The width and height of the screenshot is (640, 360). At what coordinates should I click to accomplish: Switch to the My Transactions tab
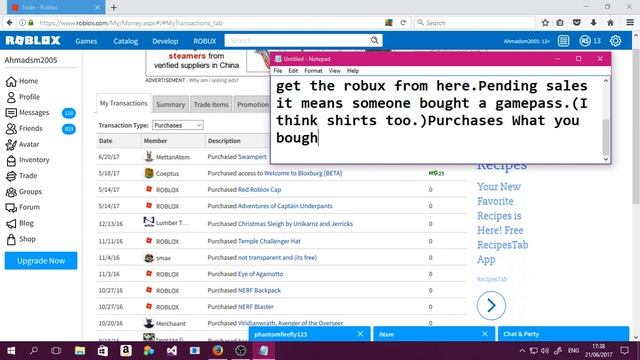[124, 103]
